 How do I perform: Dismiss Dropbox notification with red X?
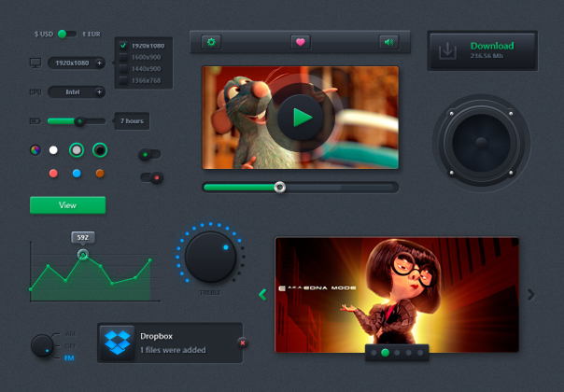[243, 343]
